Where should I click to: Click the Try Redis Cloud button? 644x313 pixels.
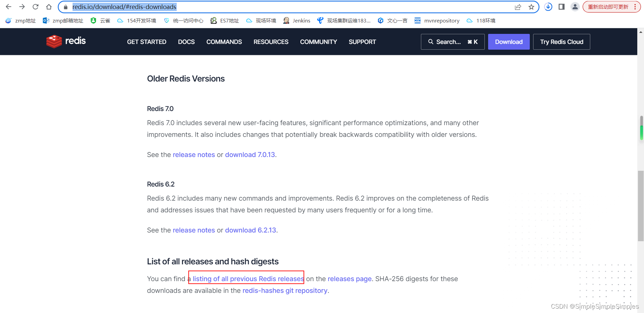pos(561,42)
